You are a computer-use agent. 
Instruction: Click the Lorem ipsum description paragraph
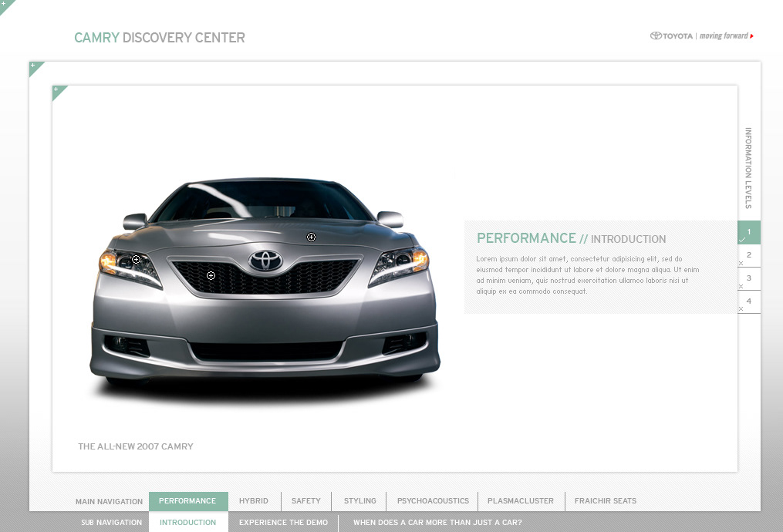(587, 275)
